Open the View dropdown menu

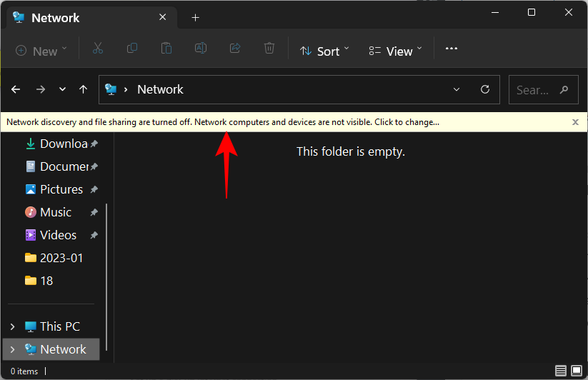point(396,51)
